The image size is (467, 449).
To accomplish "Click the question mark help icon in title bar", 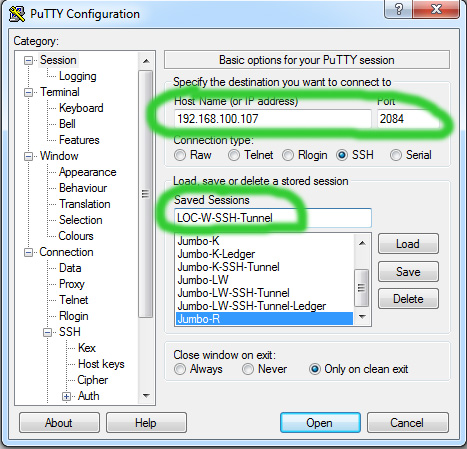I will tap(399, 9).
